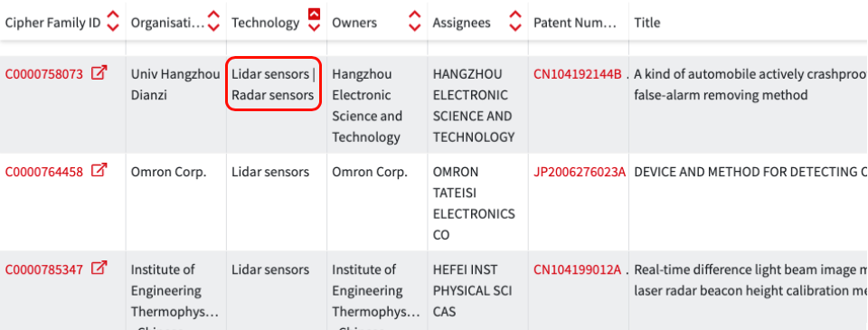Viewport: 868px width, 330px height.
Task: Open external link icon for C0000764458
Action: pos(99,171)
